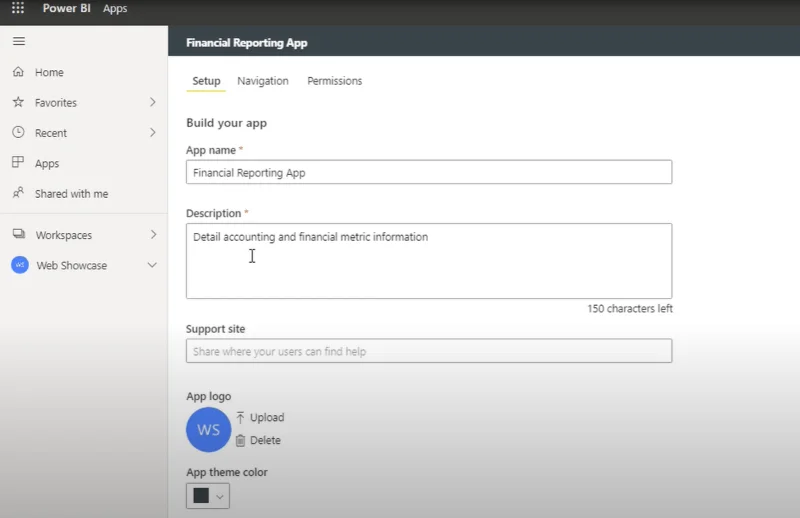800x518 pixels.
Task: Click the Favorites star icon
Action: click(x=18, y=102)
